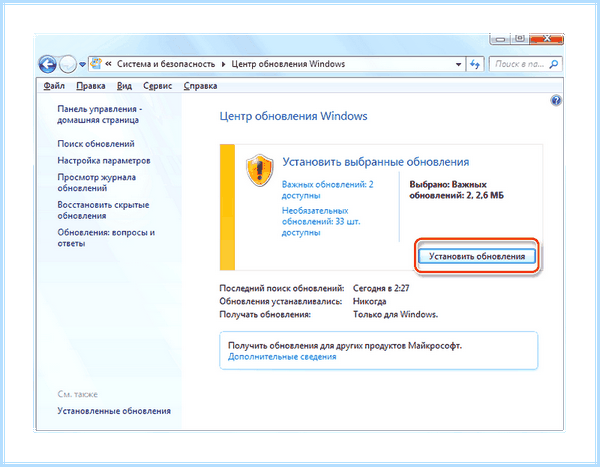Select 'Система и безопасность' breadcrumb
This screenshot has height=467, width=600.
[x=166, y=64]
